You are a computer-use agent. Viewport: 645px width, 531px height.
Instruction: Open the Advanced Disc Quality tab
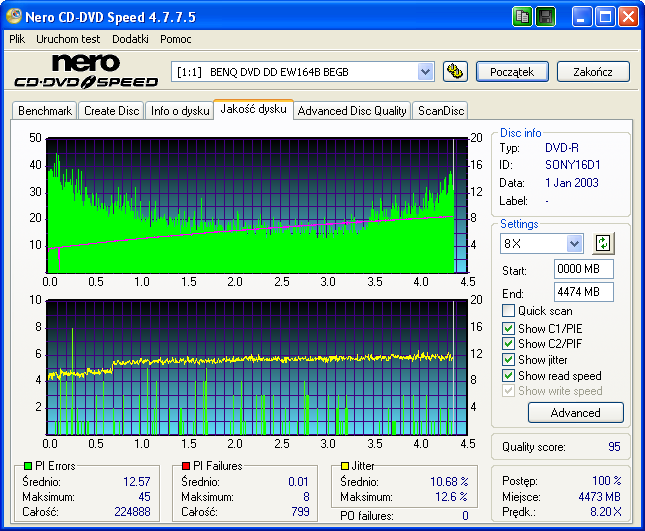tap(352, 111)
